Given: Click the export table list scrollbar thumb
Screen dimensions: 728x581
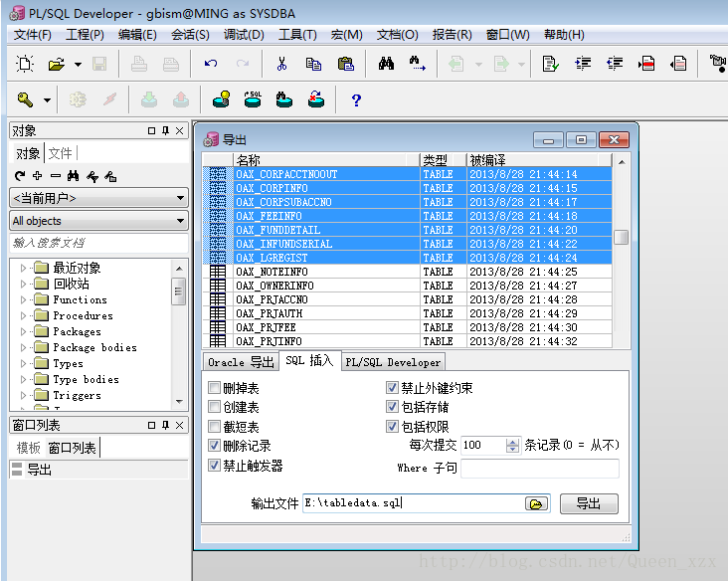Looking at the screenshot, I should pyautogui.click(x=621, y=237).
